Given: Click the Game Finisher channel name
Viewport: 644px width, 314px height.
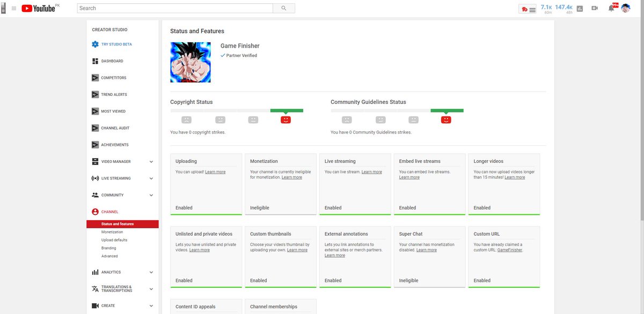Looking at the screenshot, I should [x=240, y=46].
